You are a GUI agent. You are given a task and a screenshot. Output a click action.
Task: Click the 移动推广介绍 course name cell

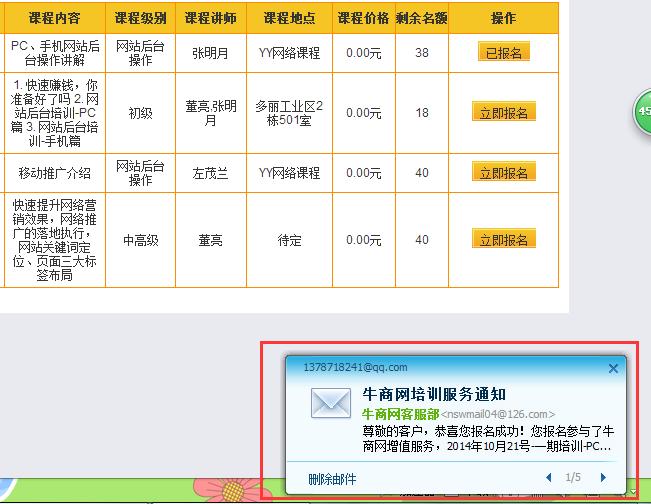click(55, 173)
